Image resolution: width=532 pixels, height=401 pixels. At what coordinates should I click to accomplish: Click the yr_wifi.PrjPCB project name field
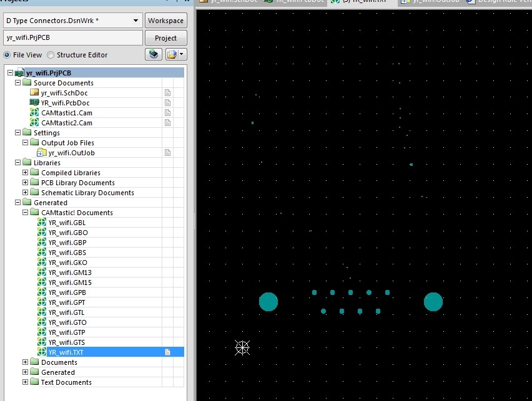click(x=73, y=37)
